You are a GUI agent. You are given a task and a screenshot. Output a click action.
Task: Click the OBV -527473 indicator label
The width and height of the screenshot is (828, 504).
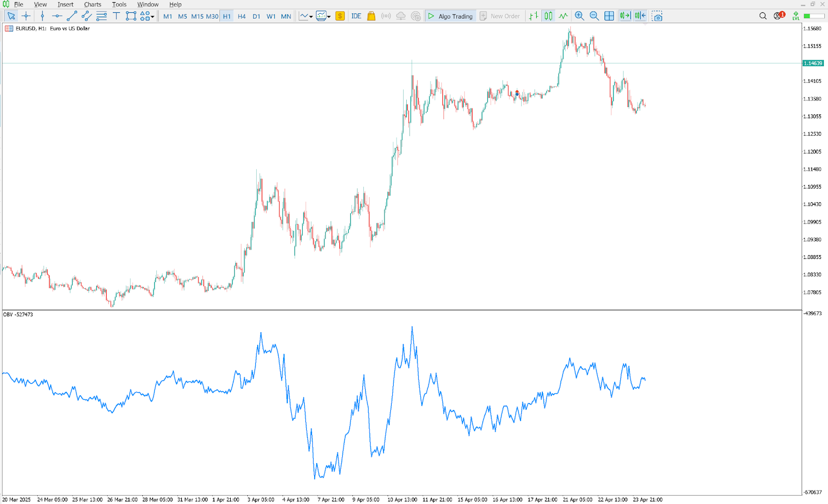[x=18, y=315]
